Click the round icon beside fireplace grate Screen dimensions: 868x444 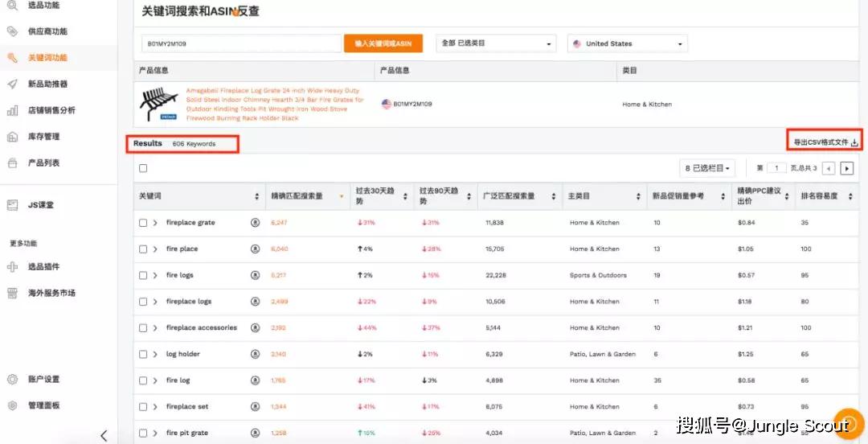click(256, 222)
